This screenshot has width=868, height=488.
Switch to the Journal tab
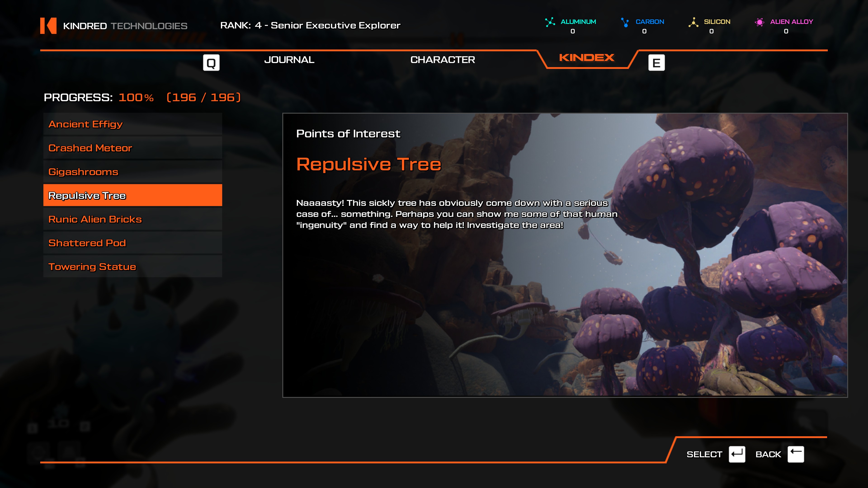click(x=289, y=60)
